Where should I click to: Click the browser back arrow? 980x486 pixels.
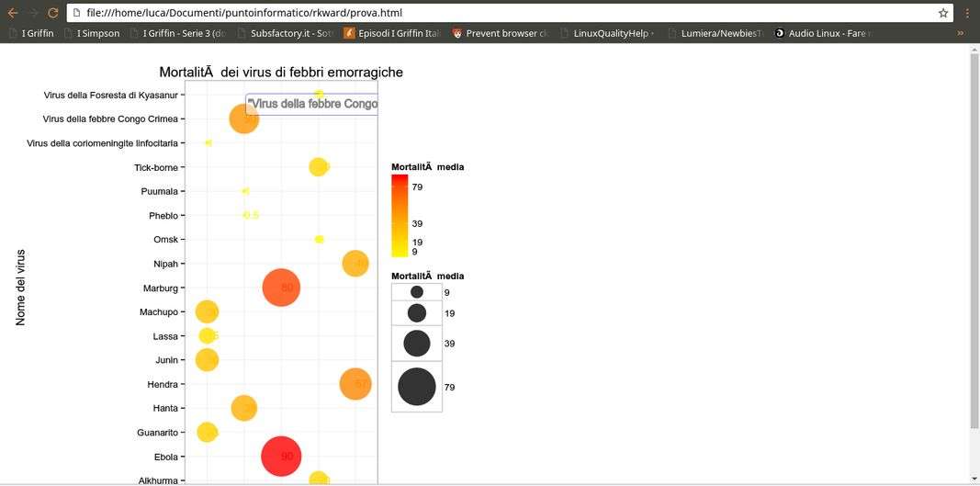coord(13,13)
